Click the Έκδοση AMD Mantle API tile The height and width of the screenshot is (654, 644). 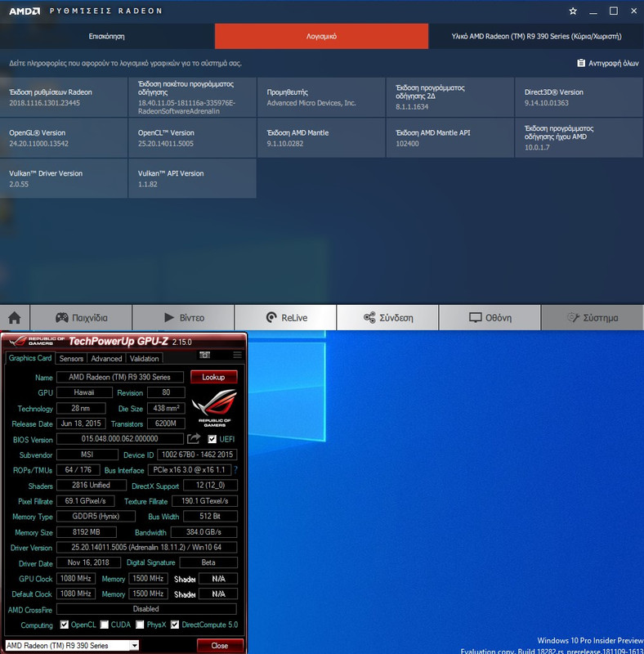pos(450,138)
